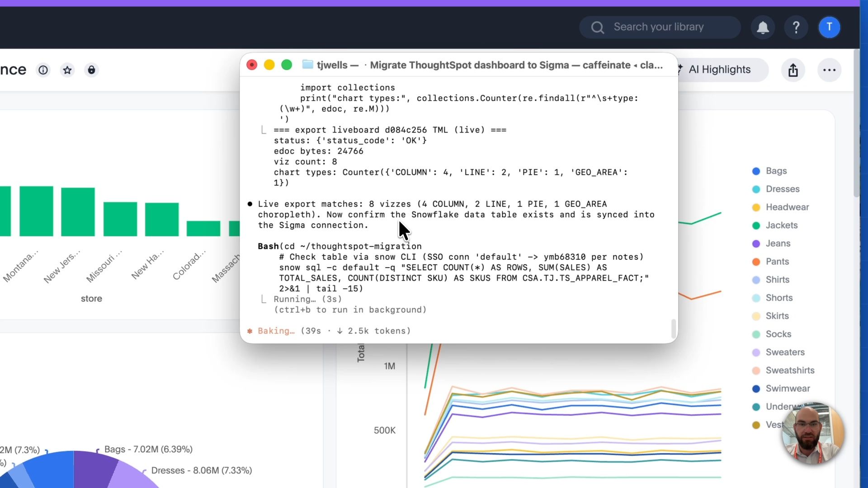Image resolution: width=868 pixels, height=488 pixels.
Task: Toggle Socks legend dot
Action: 756,334
